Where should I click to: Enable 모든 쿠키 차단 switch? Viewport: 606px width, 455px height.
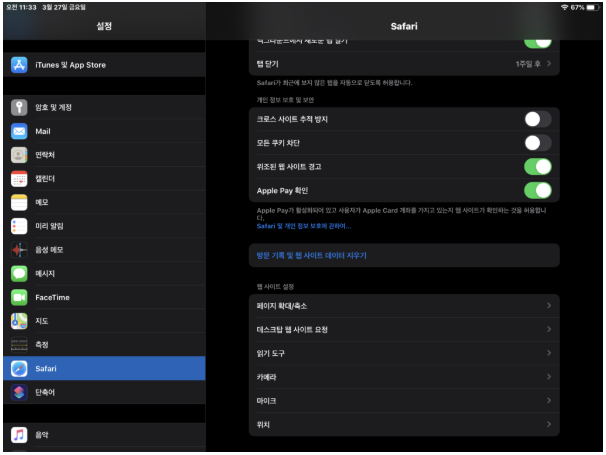coord(538,143)
